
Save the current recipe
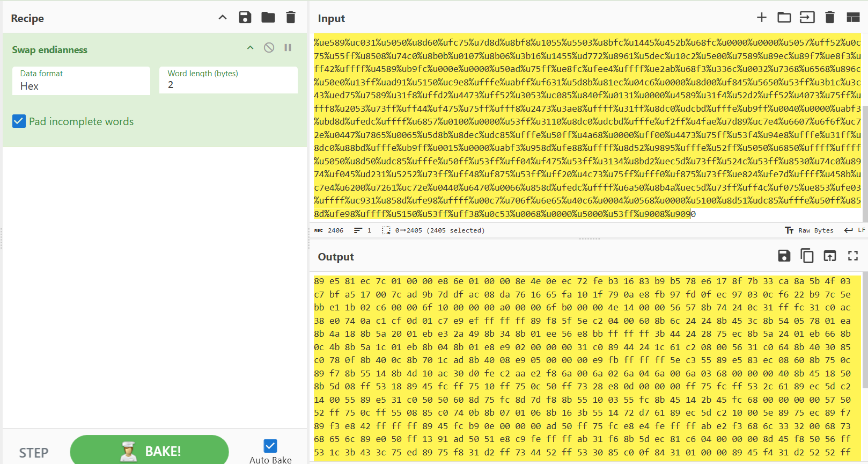pyautogui.click(x=245, y=18)
